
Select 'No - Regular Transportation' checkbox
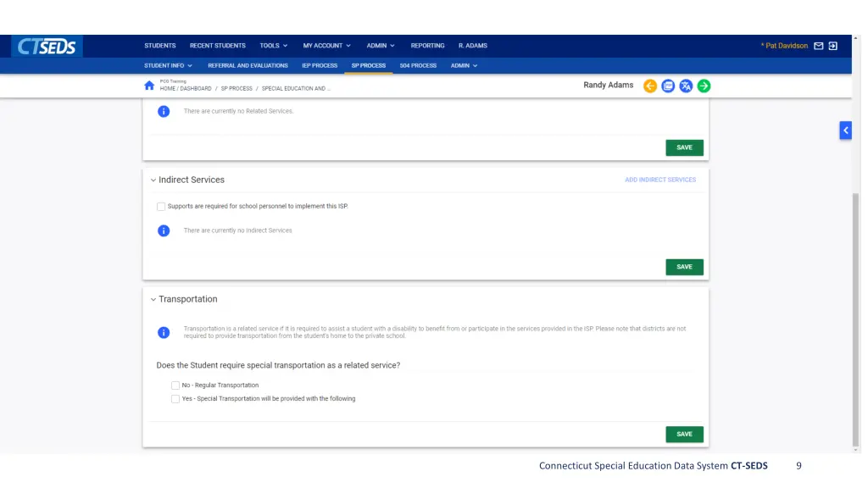[175, 385]
